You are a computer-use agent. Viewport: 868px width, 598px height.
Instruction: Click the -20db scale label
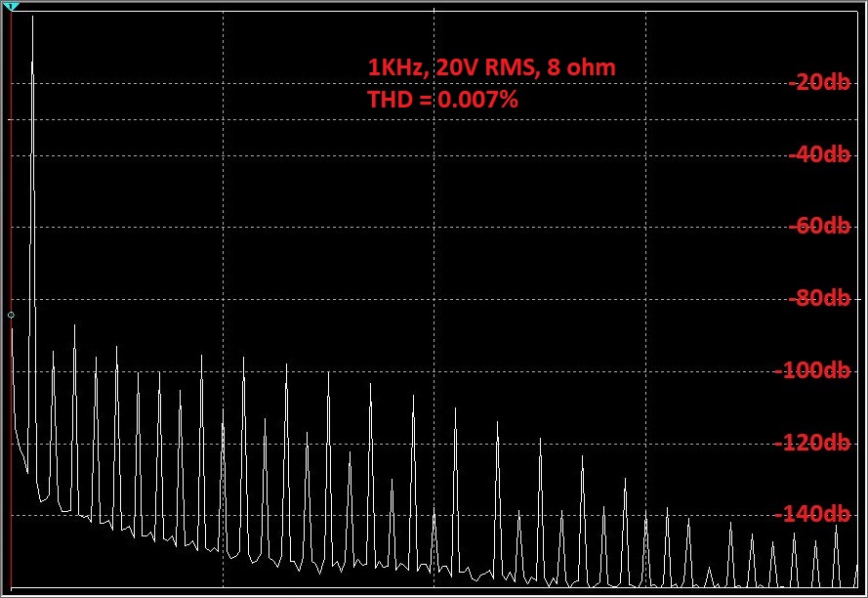(x=819, y=83)
